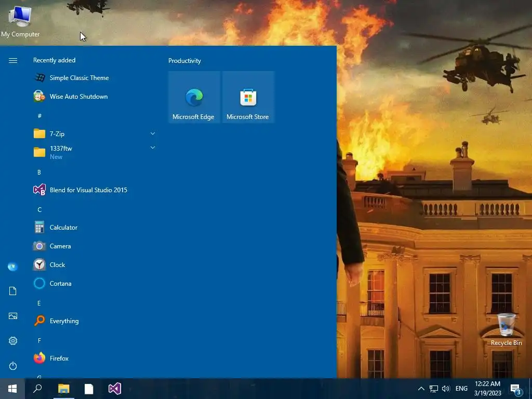Expand the 1337ftw folder chevron
The image size is (532, 399).
point(153,148)
